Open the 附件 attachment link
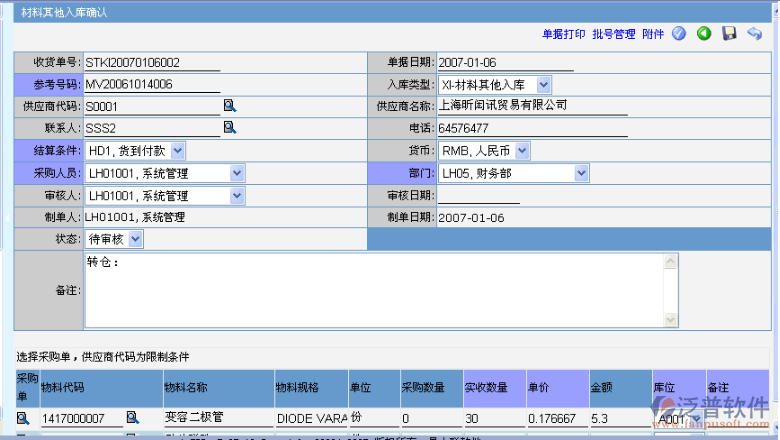Screen dimensions: 780x440 click(653, 34)
